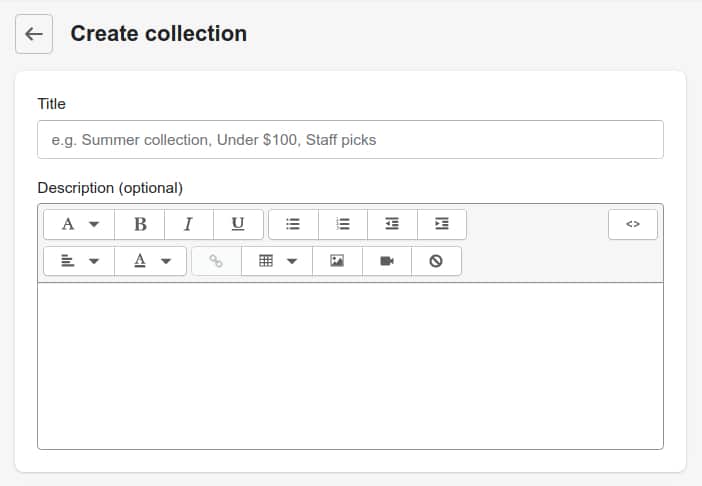The width and height of the screenshot is (702, 486).
Task: Insert an image into the description
Action: click(x=337, y=261)
